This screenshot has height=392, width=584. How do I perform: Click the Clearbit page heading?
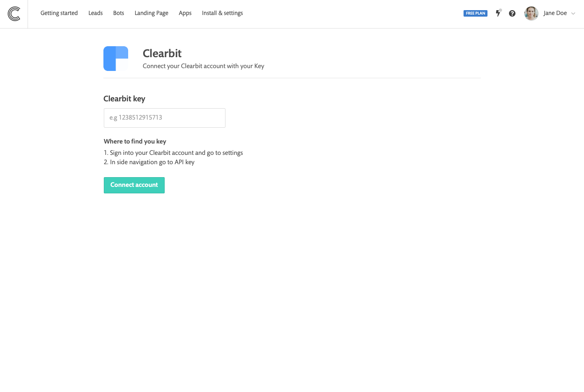click(162, 53)
